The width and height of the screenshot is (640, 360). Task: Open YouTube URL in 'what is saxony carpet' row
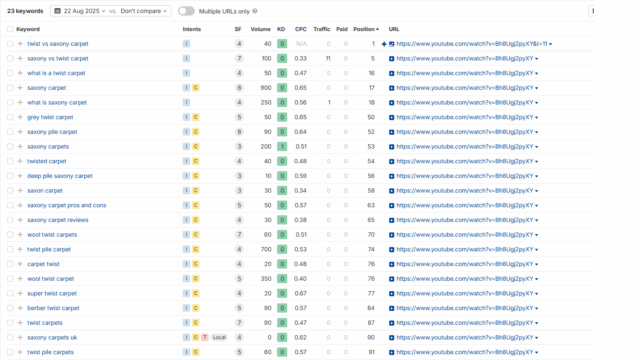(464, 102)
